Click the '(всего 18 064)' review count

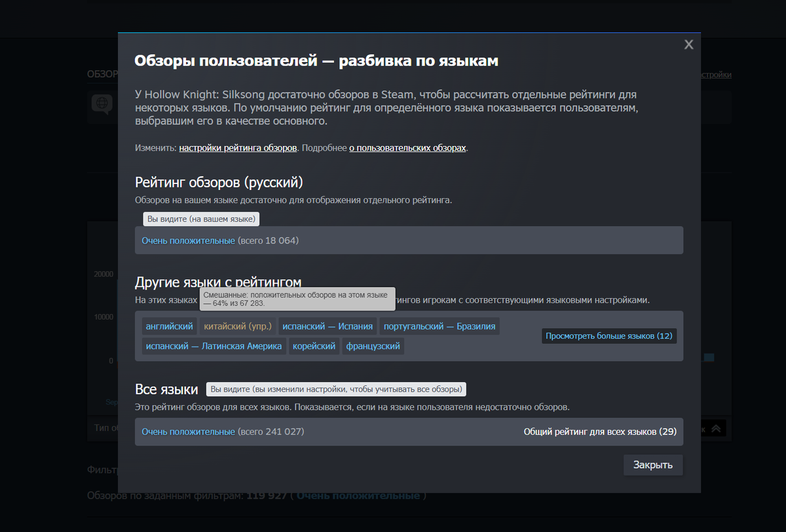coord(268,240)
